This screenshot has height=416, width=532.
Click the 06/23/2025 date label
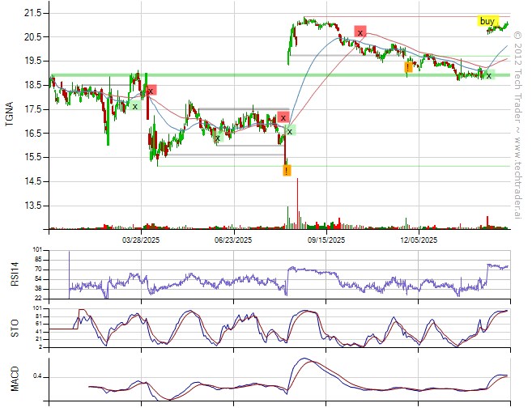click(233, 240)
